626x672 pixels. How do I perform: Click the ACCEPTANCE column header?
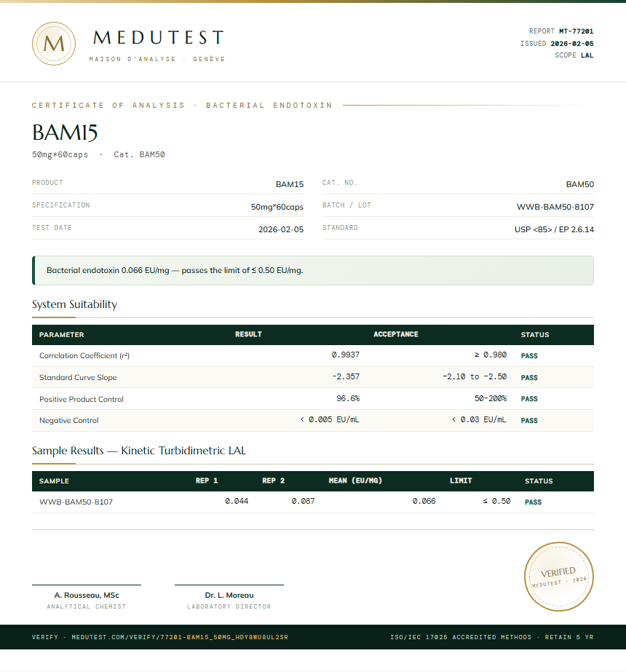(396, 334)
